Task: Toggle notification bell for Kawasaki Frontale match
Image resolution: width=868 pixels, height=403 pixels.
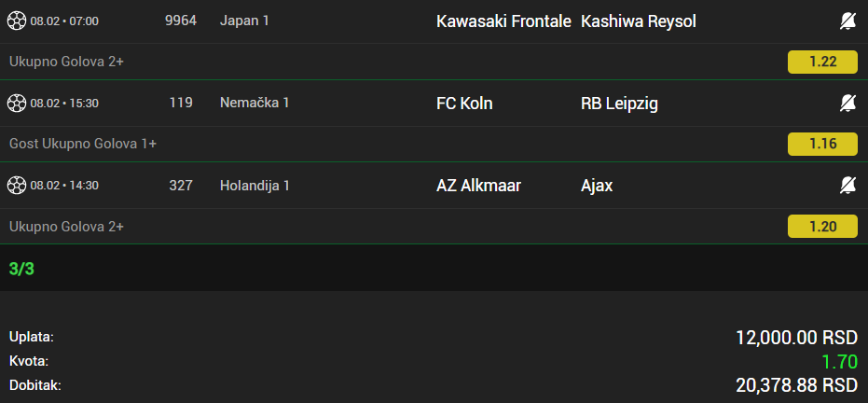Action: click(847, 21)
